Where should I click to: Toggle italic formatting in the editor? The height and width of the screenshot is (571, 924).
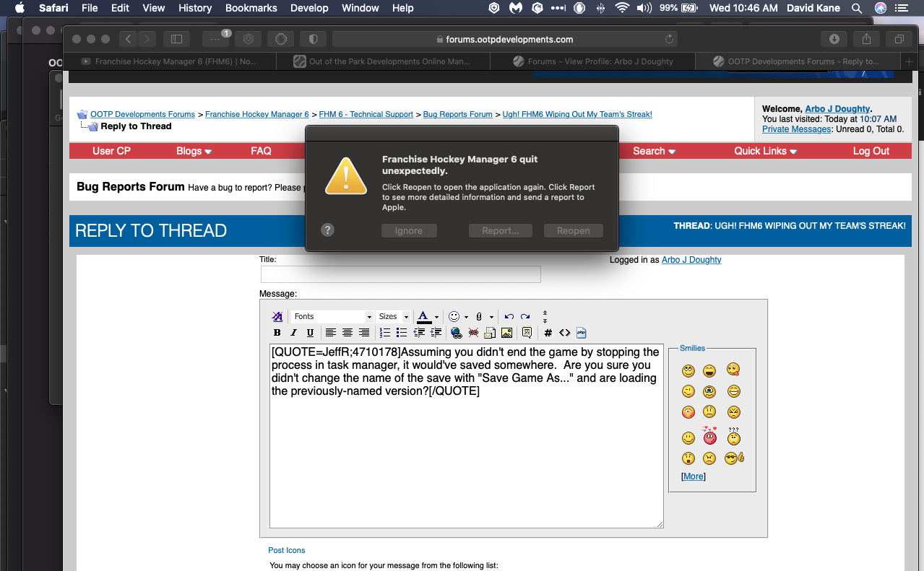click(x=293, y=333)
